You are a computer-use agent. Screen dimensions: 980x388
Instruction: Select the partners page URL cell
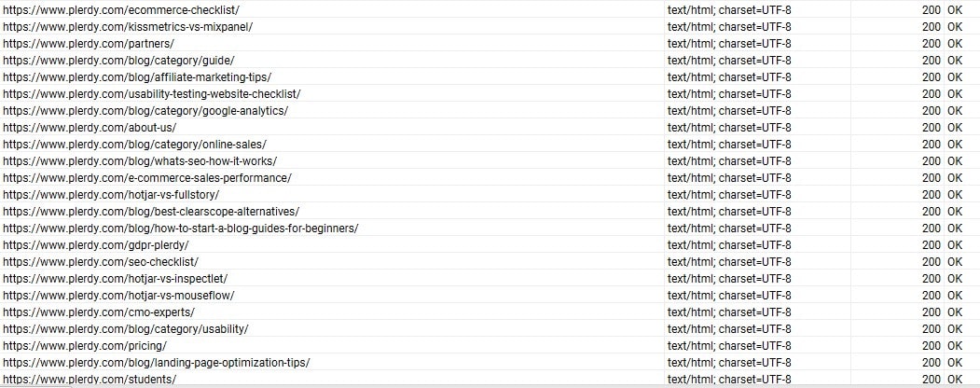(x=332, y=44)
